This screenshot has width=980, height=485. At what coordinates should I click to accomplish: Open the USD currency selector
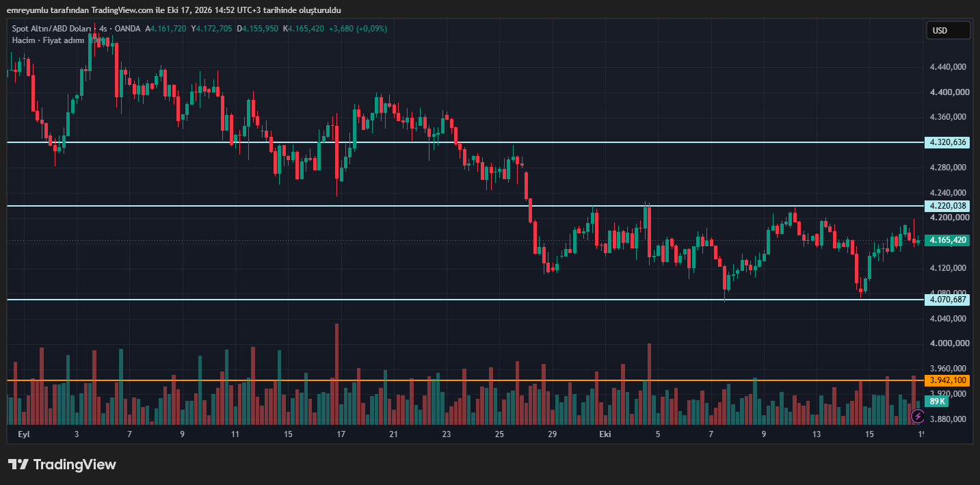coord(948,30)
